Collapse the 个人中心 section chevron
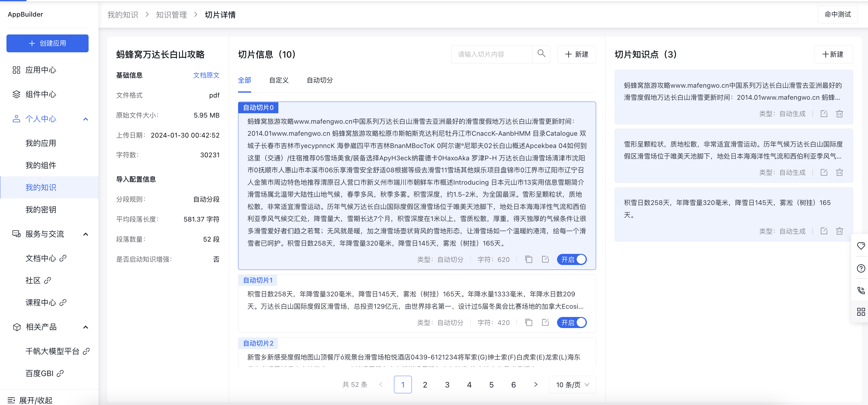 pos(86,119)
